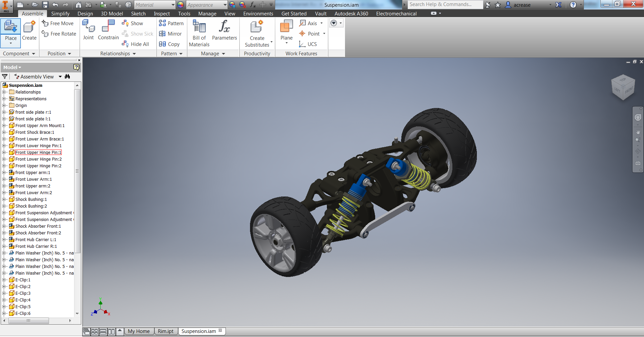Open the Environments ribbon tab
Image resolution: width=644 pixels, height=337 pixels.
coord(258,13)
